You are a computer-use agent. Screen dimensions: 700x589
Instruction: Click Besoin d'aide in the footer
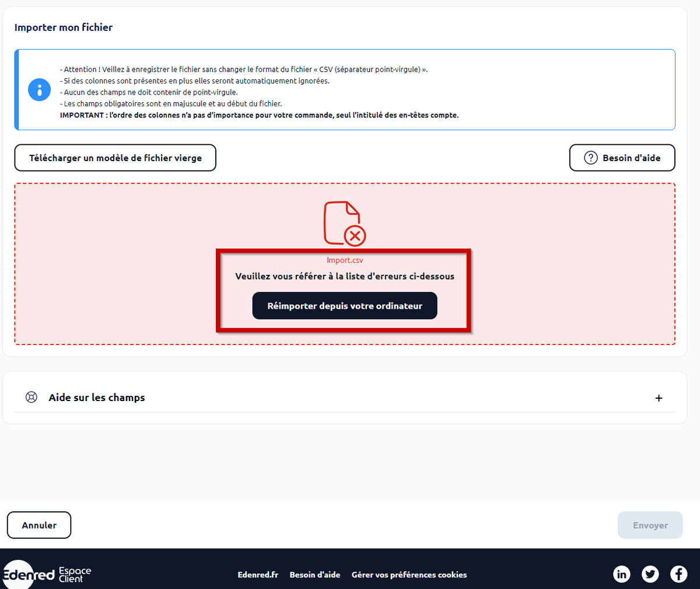pyautogui.click(x=315, y=574)
